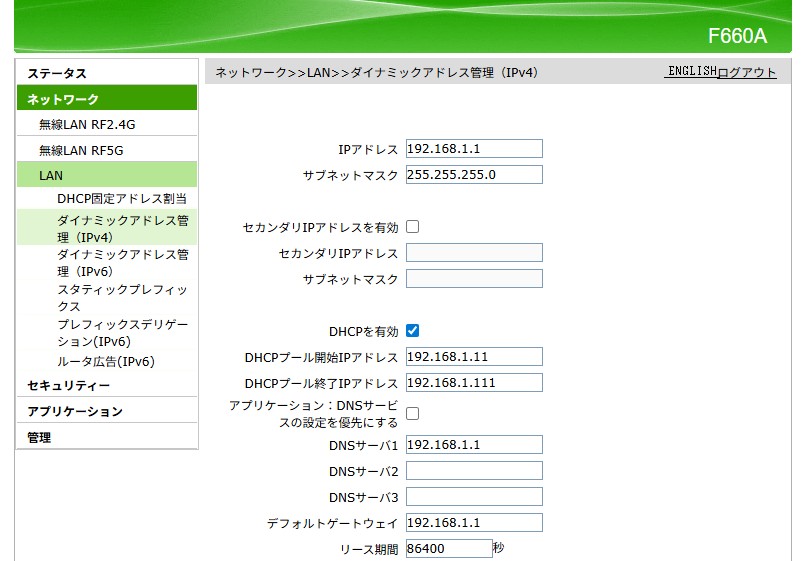The width and height of the screenshot is (809, 561).
Task: Enable the secondary IP address checkbox
Action: click(x=412, y=227)
